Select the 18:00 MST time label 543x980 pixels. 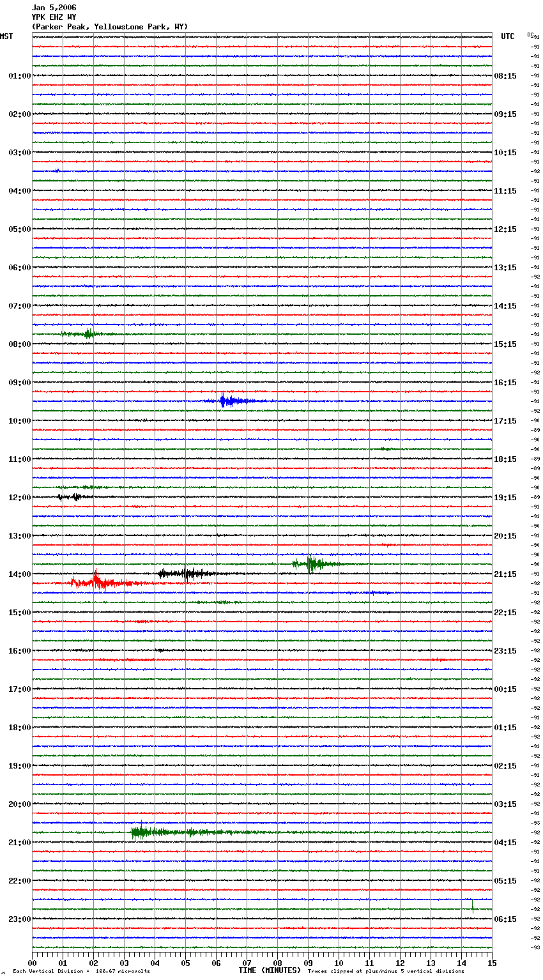19,728
